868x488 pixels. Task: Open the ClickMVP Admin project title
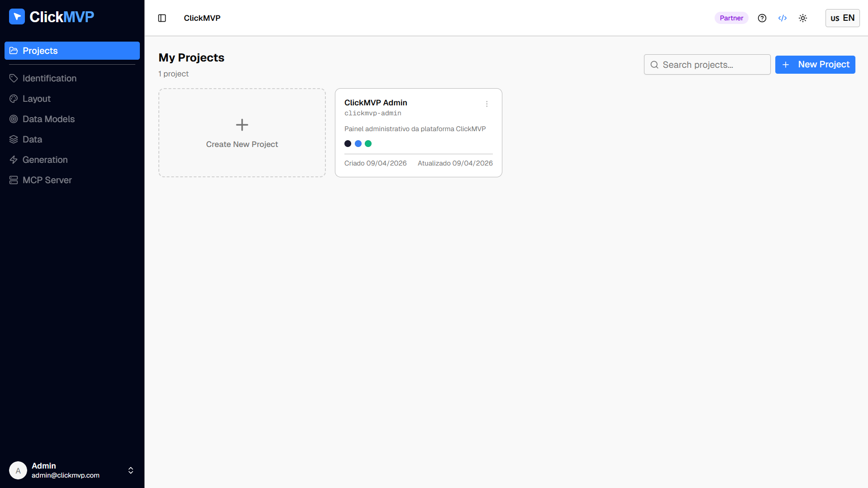376,103
